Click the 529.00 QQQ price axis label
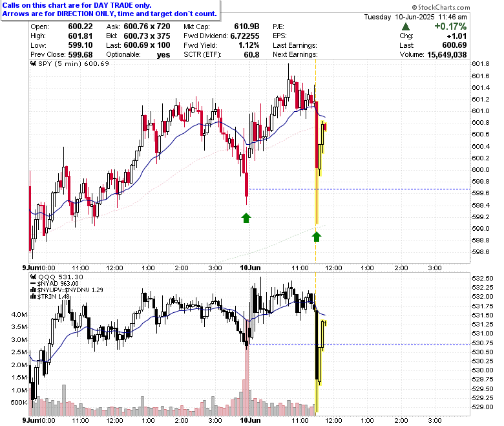This screenshot has width=504, height=426. click(x=482, y=407)
